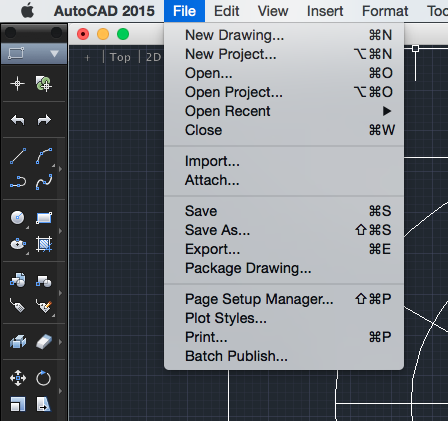Viewport: 448px width, 421px height.
Task: Click the Top viewport view label
Action: pos(120,57)
